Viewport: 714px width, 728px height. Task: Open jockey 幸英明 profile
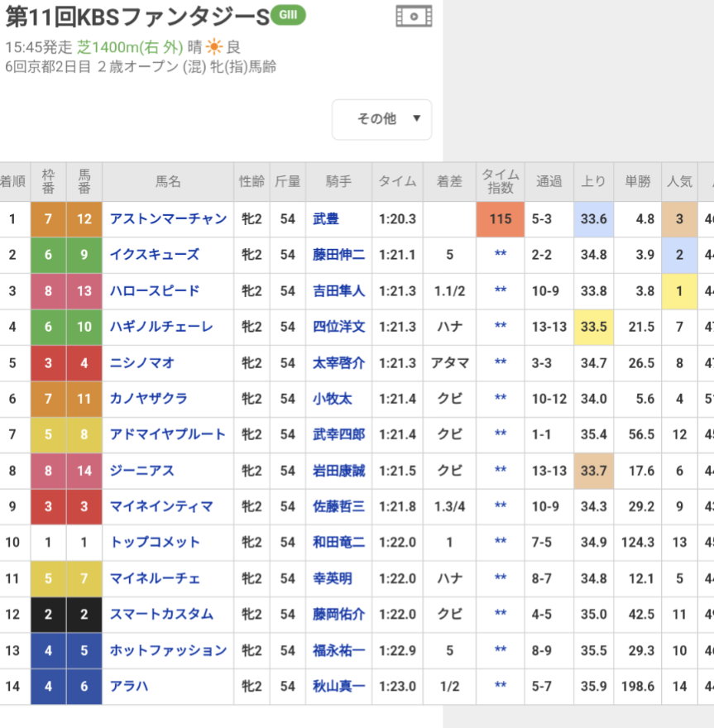coord(332,578)
